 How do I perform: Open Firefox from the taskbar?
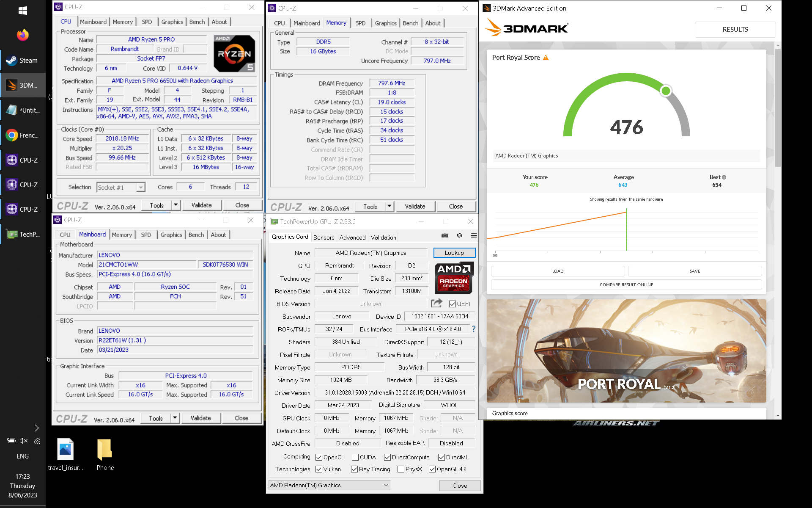pyautogui.click(x=23, y=35)
